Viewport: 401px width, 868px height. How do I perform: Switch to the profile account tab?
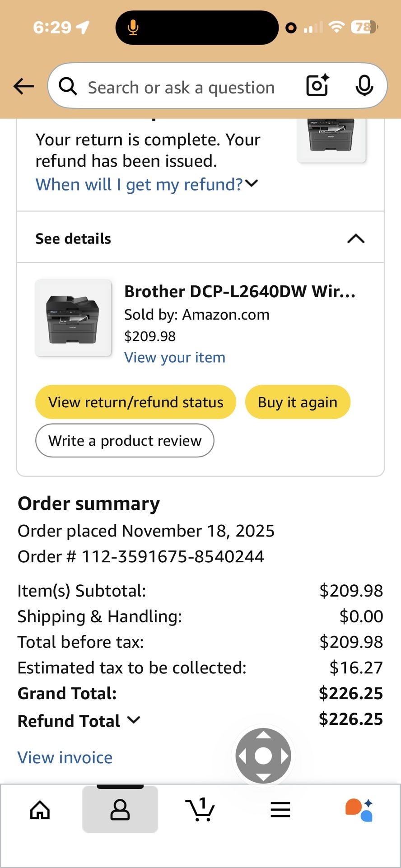pyautogui.click(x=120, y=809)
